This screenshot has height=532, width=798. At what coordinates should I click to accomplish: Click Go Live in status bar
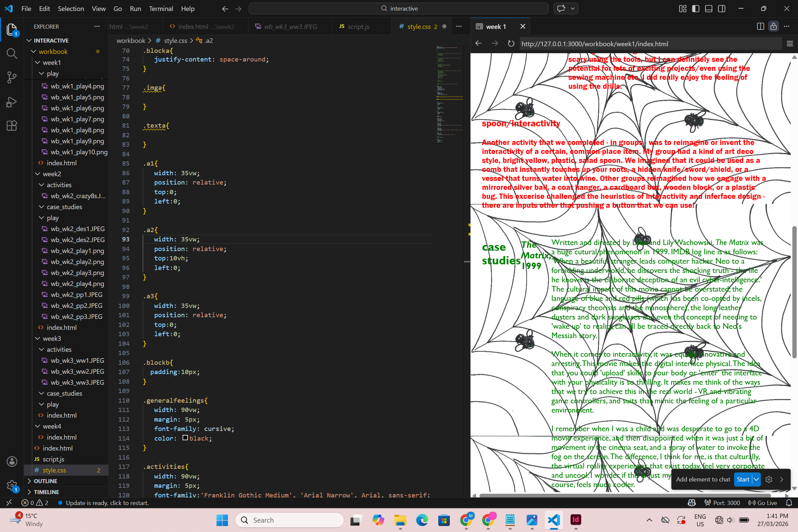click(763, 503)
